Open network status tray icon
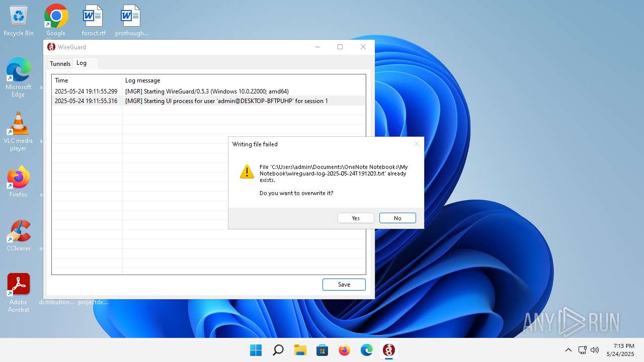Screen dimensions: 644x362 point(582,350)
